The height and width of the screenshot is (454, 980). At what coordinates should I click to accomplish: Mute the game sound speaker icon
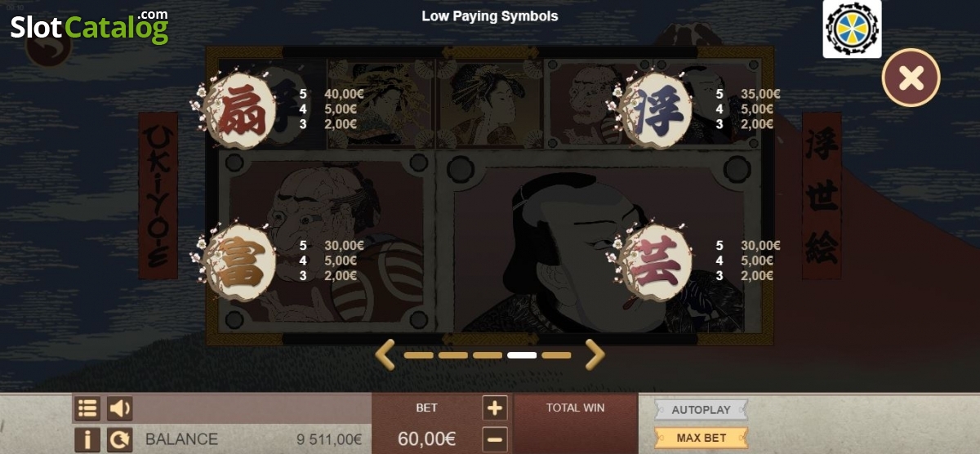[x=120, y=408]
